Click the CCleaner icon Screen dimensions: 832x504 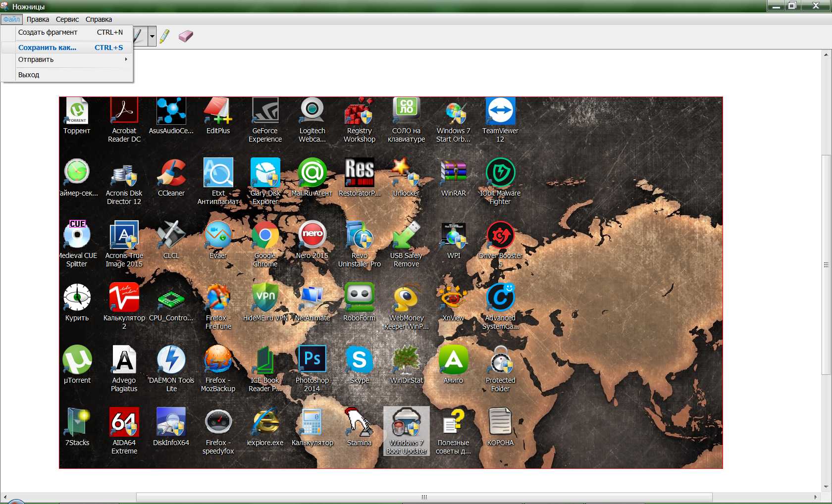click(x=171, y=173)
